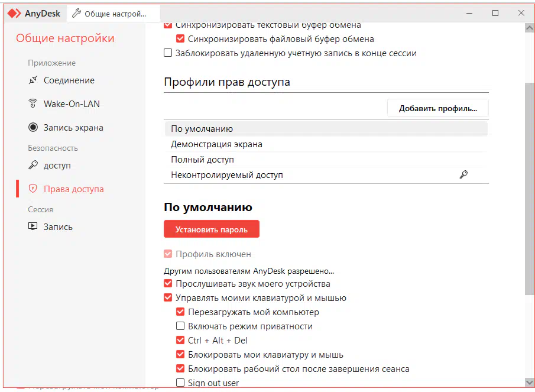Click the monitor play icon beside Запись

[33, 226]
